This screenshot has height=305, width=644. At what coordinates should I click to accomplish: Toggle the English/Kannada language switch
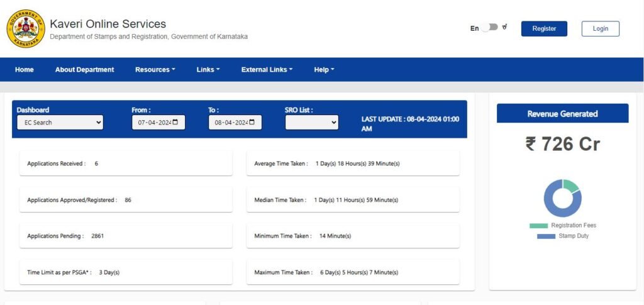(x=489, y=28)
